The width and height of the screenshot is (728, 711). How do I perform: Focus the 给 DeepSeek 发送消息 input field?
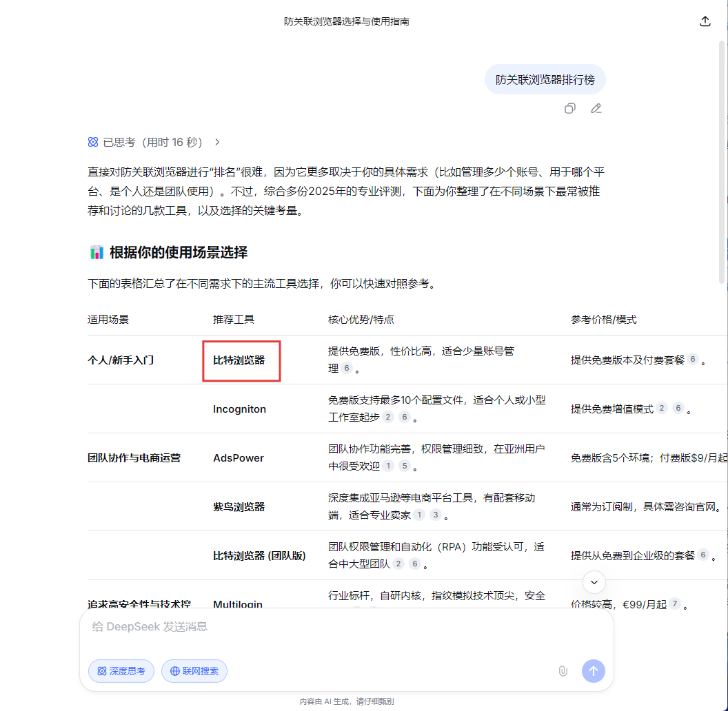coord(345,627)
